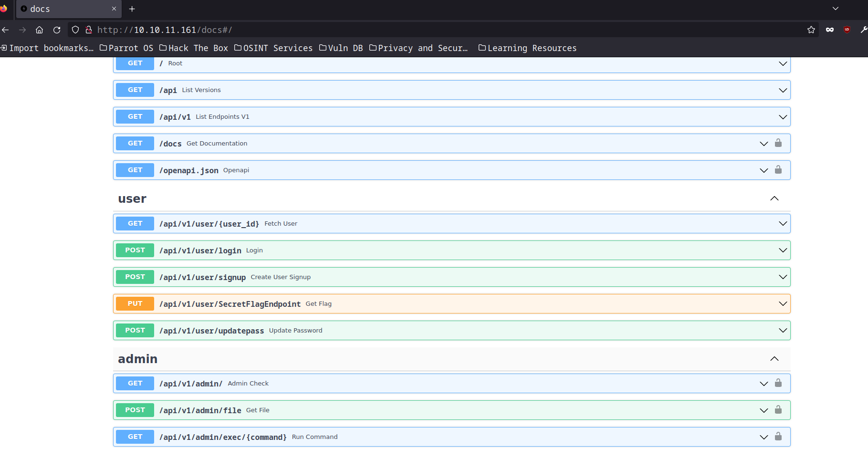The height and width of the screenshot is (459, 868).
Task: Open the /openapi.json path
Action: pyautogui.click(x=189, y=170)
